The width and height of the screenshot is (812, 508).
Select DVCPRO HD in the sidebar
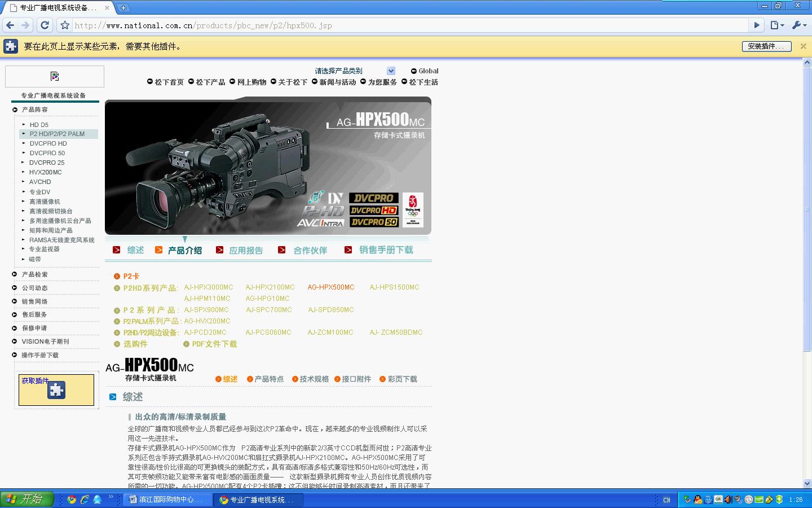pyautogui.click(x=48, y=143)
